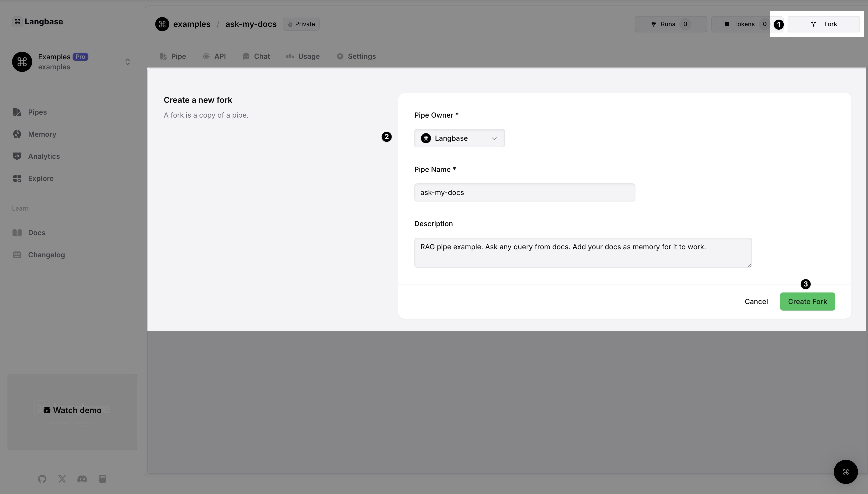Click the Changelog icon

pyautogui.click(x=17, y=255)
